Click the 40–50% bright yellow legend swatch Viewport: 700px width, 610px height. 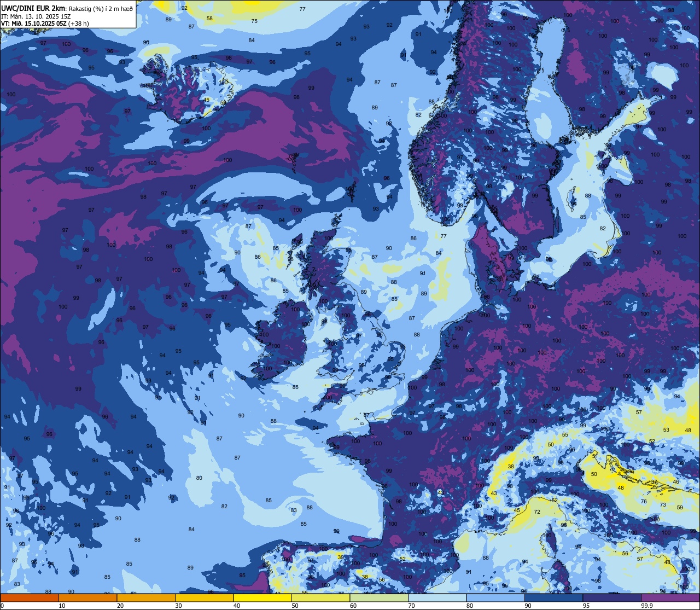(262, 597)
